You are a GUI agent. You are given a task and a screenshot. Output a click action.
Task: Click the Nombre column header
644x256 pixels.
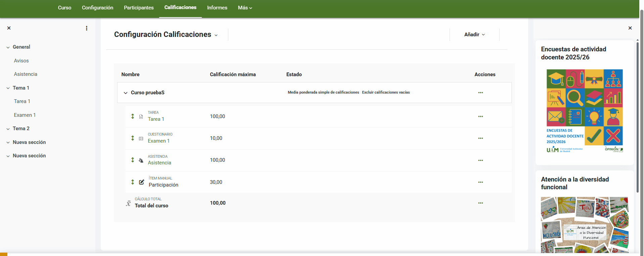point(130,74)
